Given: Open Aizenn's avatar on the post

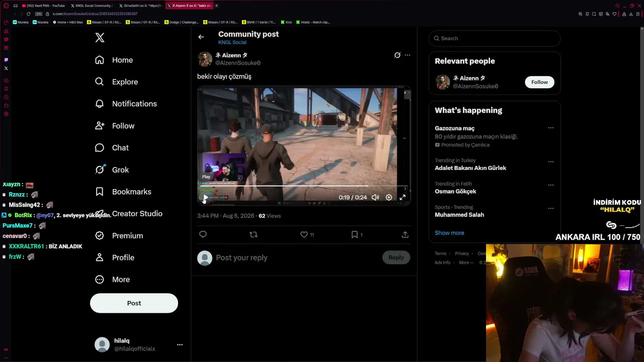Looking at the screenshot, I should tap(205, 59).
